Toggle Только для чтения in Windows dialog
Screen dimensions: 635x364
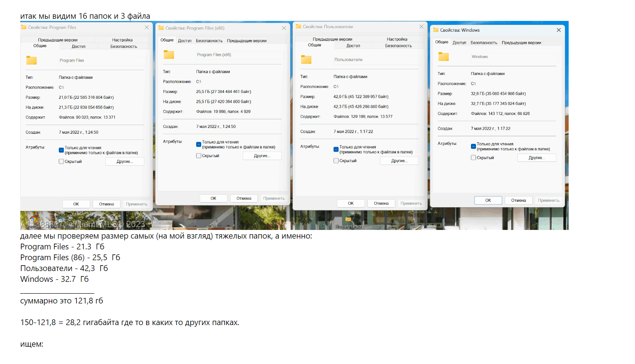[x=473, y=146]
